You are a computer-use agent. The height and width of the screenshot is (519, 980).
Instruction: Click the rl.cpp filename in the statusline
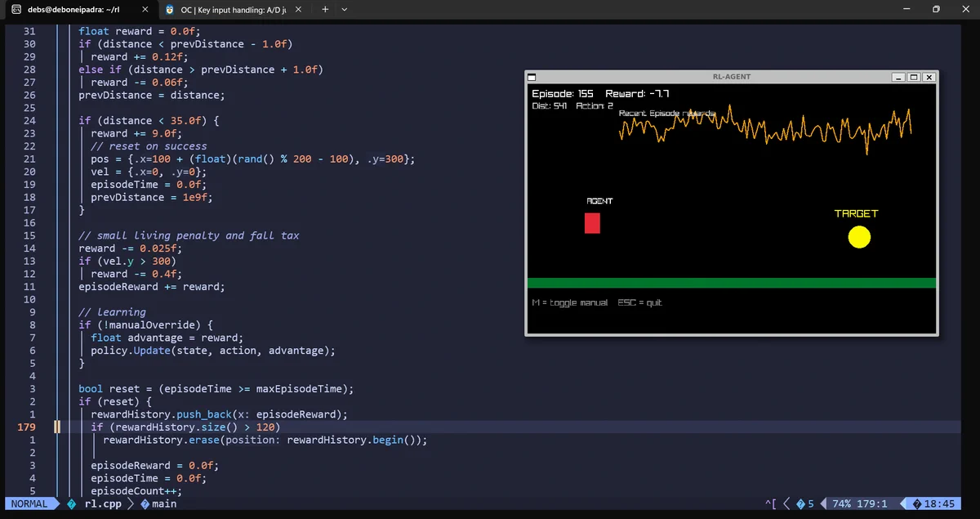coord(103,503)
